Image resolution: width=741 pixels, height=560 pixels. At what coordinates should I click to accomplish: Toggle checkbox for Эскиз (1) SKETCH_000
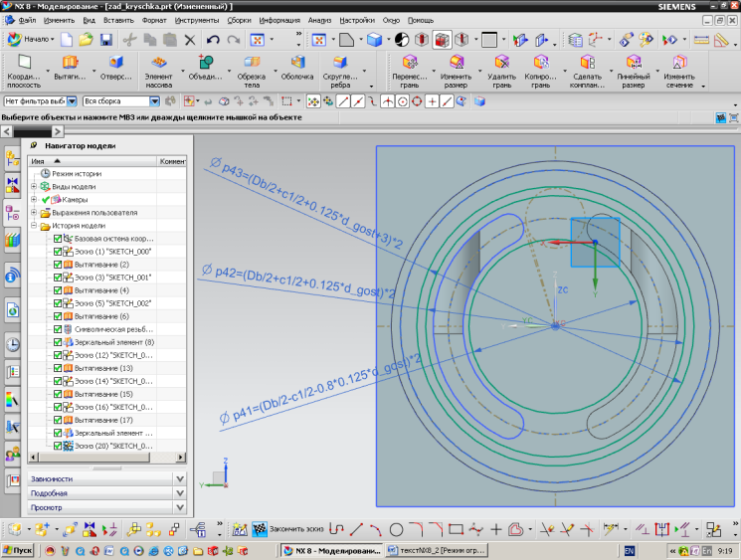click(x=58, y=252)
